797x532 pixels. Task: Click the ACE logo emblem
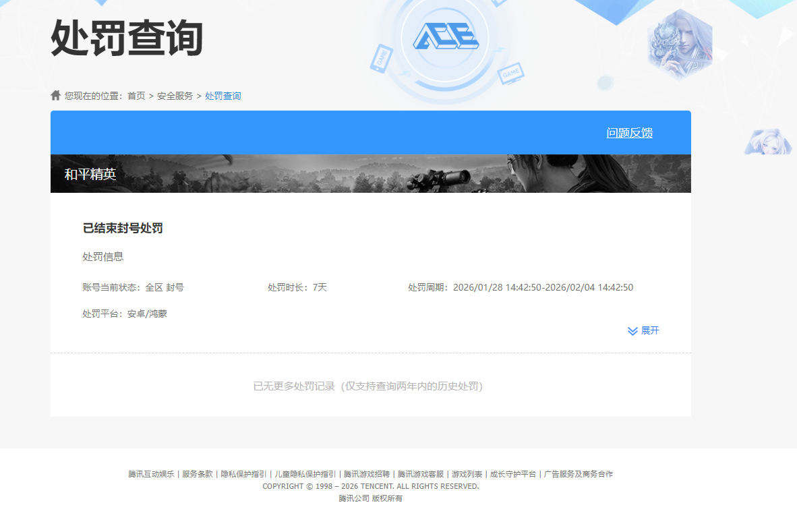click(446, 36)
